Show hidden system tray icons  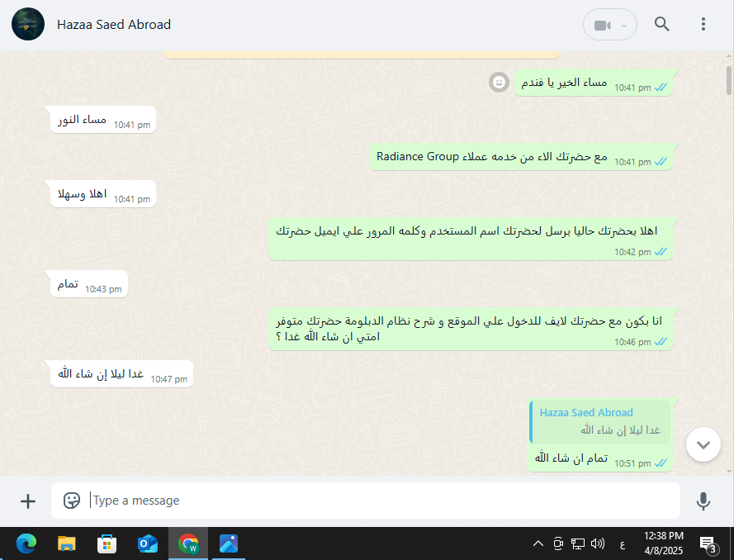pyautogui.click(x=538, y=543)
